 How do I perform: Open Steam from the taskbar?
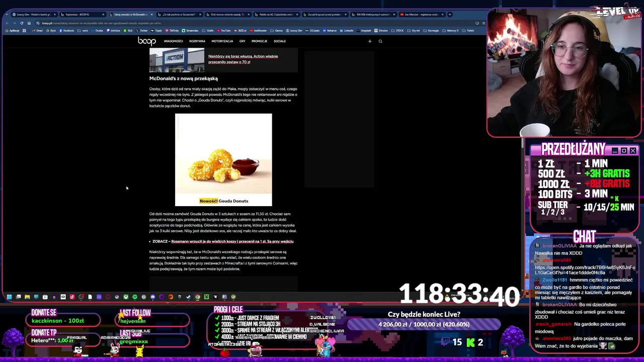pos(188,297)
